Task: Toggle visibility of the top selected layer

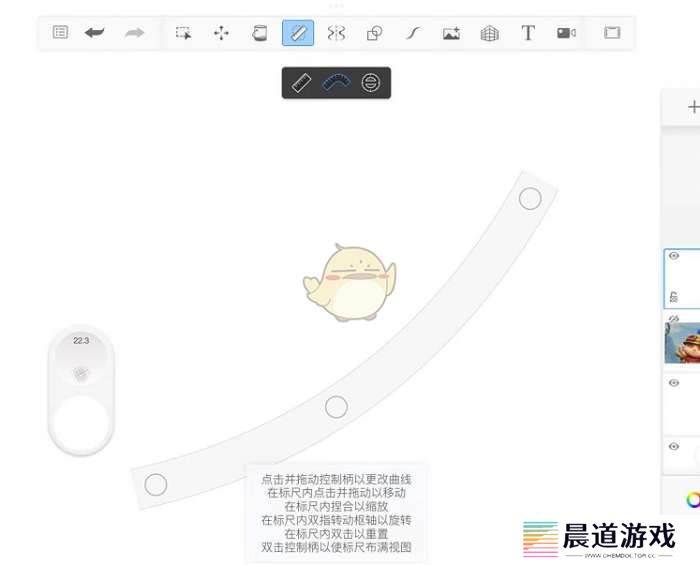Action: [x=674, y=257]
